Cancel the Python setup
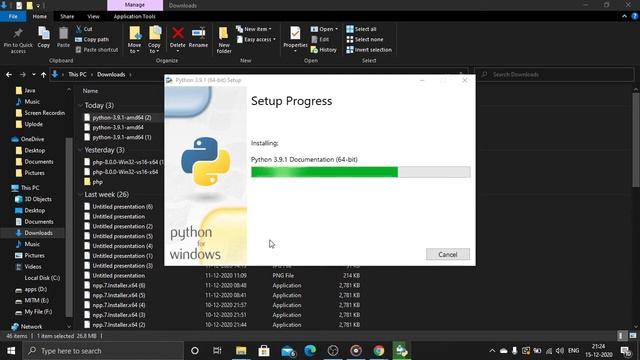Image resolution: width=640 pixels, height=360 pixels. (x=448, y=254)
